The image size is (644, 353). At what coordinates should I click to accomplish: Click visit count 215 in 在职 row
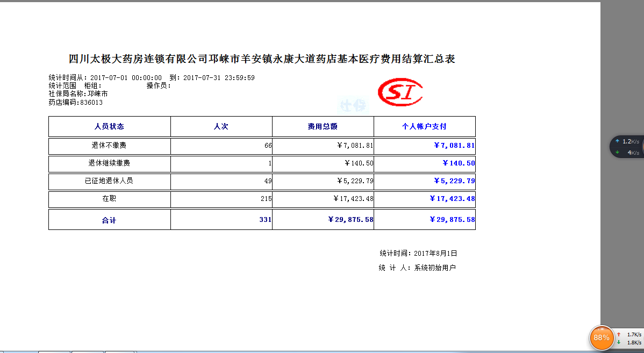click(x=266, y=198)
